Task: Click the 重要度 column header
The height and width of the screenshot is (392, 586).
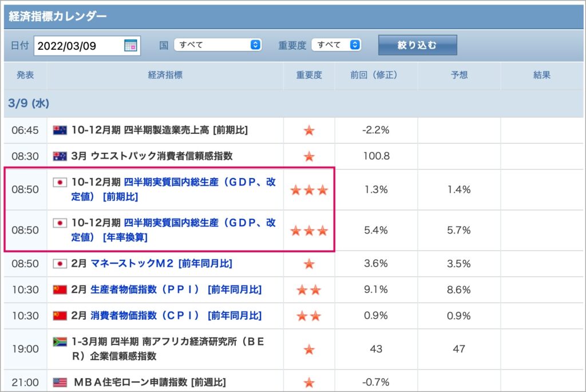Action: click(x=309, y=75)
